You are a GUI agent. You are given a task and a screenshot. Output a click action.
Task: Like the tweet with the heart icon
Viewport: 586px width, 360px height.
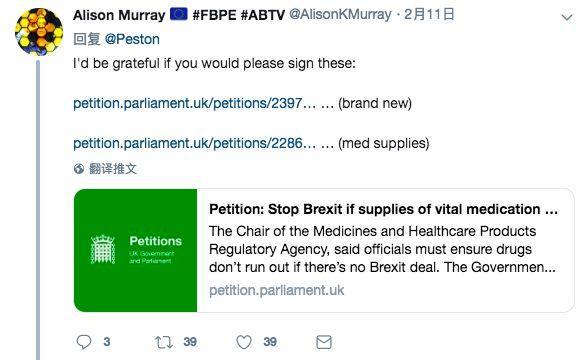point(244,342)
